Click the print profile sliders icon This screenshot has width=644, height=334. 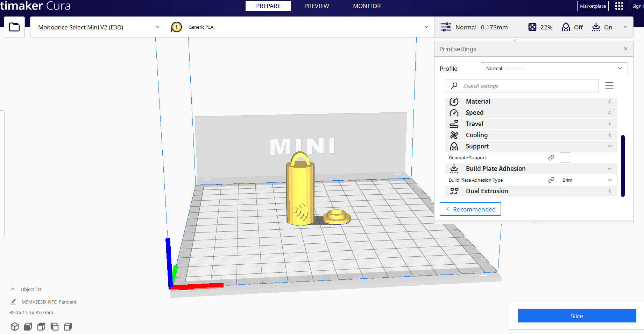point(446,27)
